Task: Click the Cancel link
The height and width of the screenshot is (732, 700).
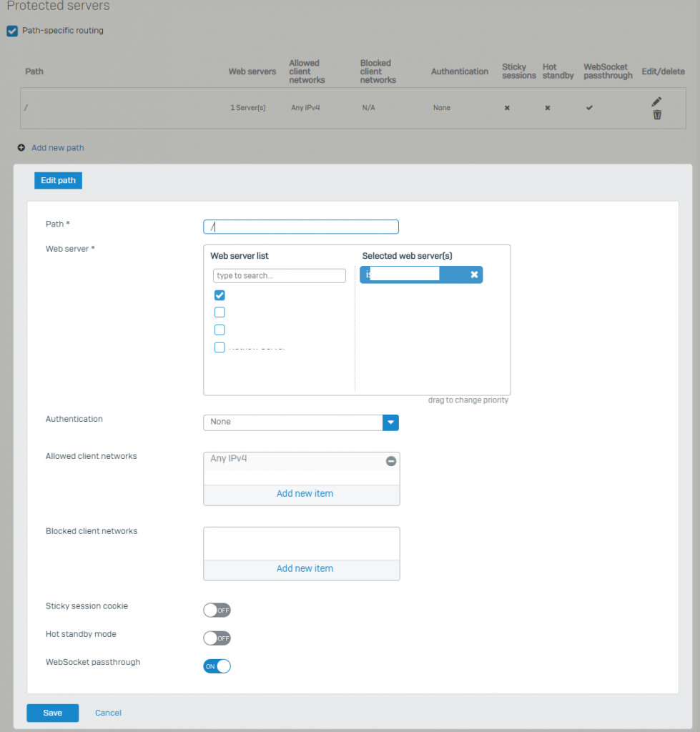Action: (x=108, y=713)
